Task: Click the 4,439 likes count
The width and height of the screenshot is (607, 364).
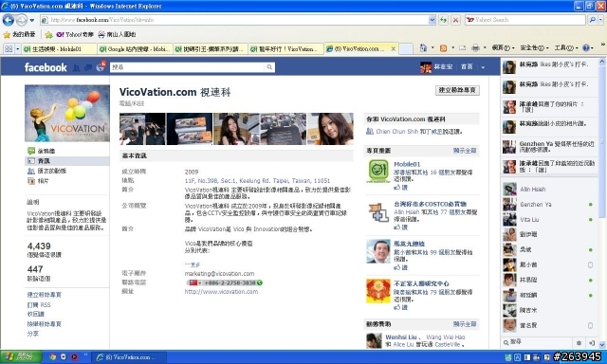Action: (39, 246)
